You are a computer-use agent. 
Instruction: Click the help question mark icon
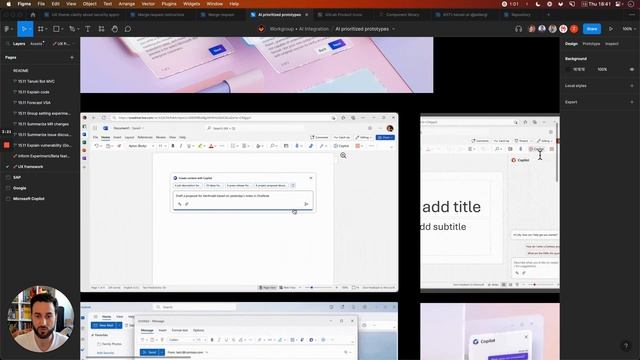click(626, 346)
